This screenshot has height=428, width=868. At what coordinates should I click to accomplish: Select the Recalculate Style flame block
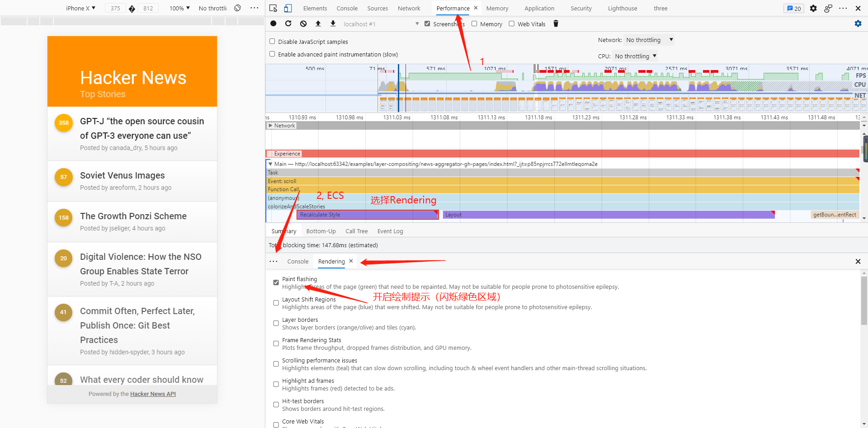(x=368, y=215)
